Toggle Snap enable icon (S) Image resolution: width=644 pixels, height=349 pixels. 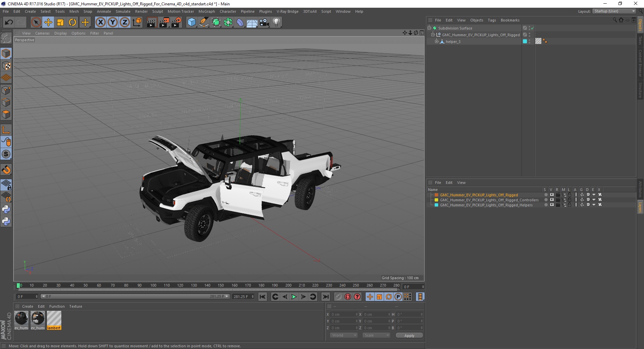(6, 154)
